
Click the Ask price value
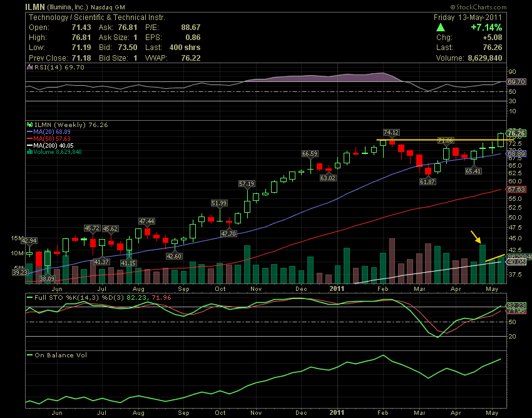[128, 28]
